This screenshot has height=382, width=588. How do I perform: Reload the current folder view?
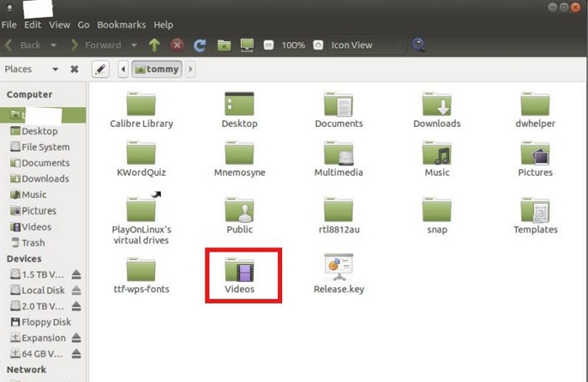(x=200, y=45)
